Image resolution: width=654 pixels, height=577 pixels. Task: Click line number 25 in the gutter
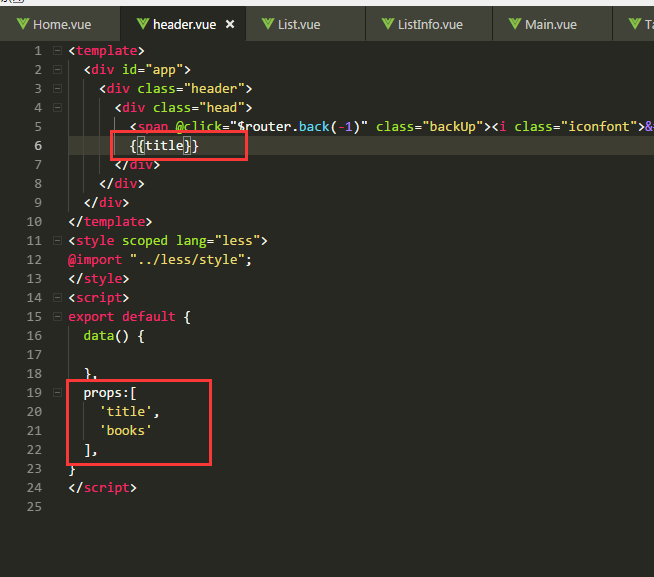tap(34, 507)
